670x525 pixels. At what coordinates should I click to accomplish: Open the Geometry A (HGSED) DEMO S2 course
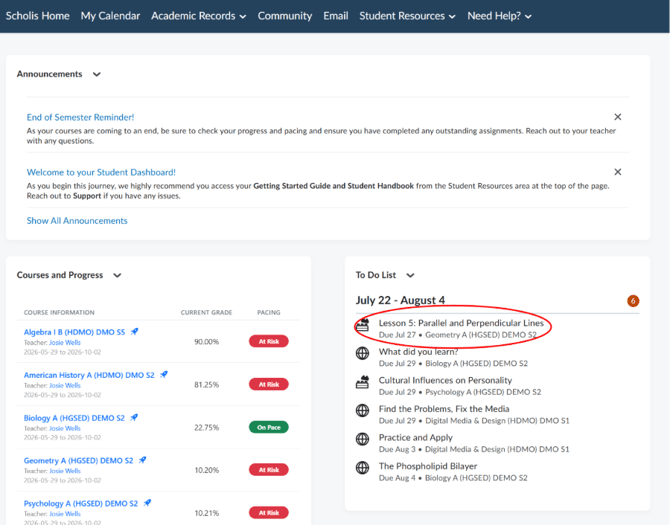point(79,460)
